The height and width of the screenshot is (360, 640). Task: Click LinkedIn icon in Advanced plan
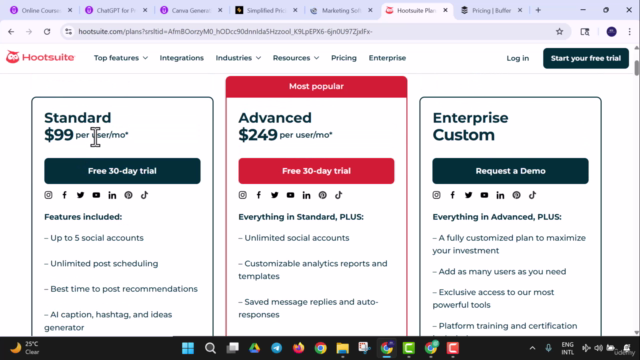[307, 195]
